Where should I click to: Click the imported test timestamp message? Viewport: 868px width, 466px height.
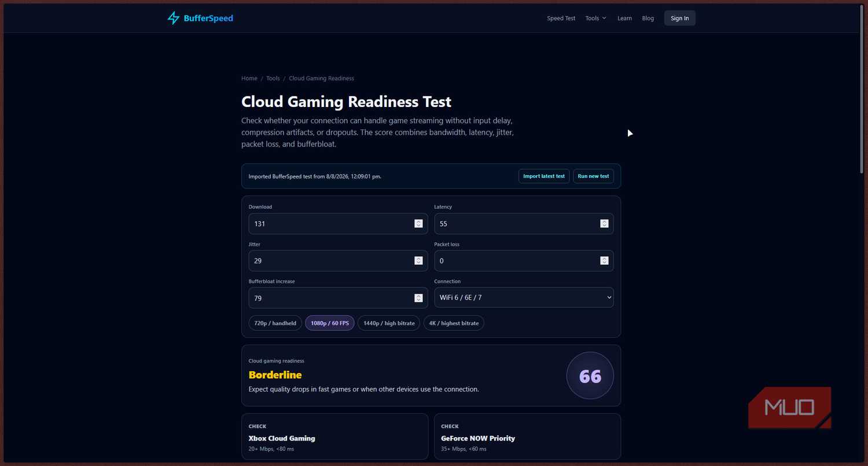pos(315,176)
